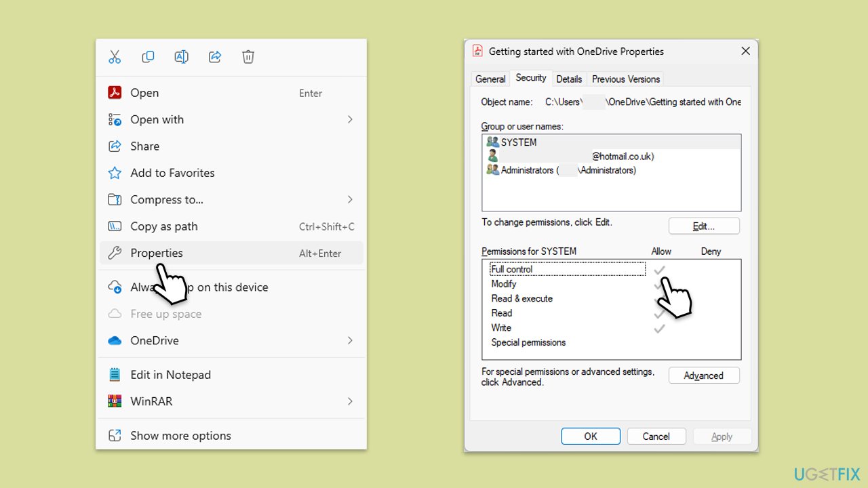Choose Show more options entry
Screen dimensions: 868x488
tap(231, 436)
